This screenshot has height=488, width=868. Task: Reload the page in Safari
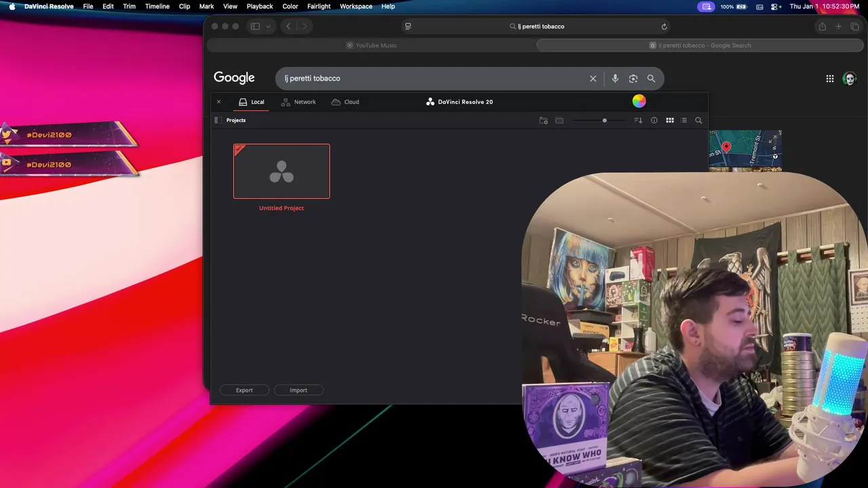[x=664, y=26]
